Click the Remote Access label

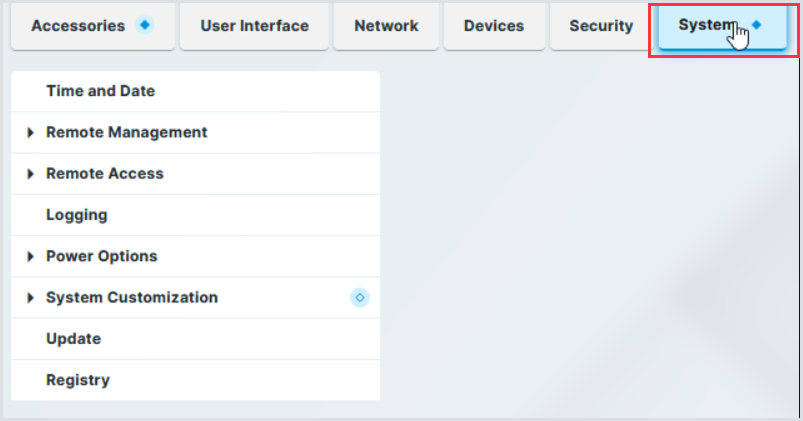click(104, 174)
